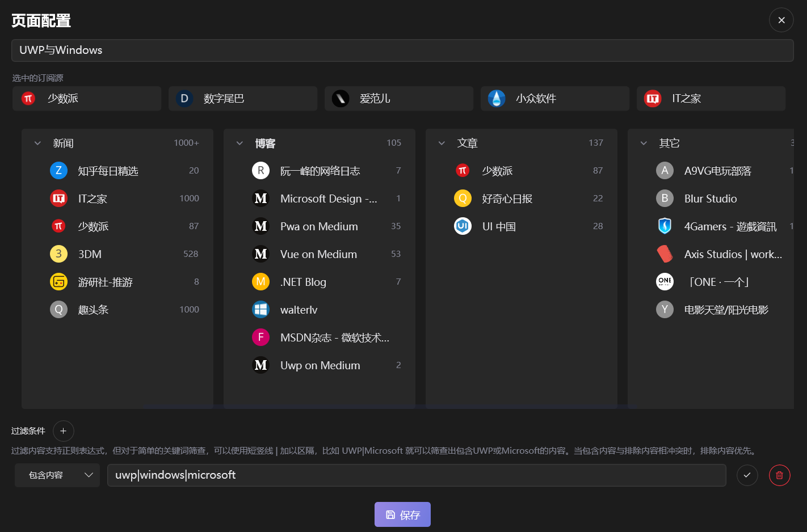This screenshot has width=807, height=532.
Task: Click the 4Gamers shield icon
Action: [x=665, y=226]
